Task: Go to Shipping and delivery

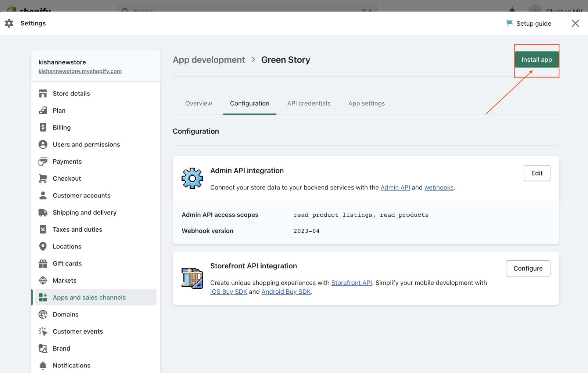Action: pos(96,213)
